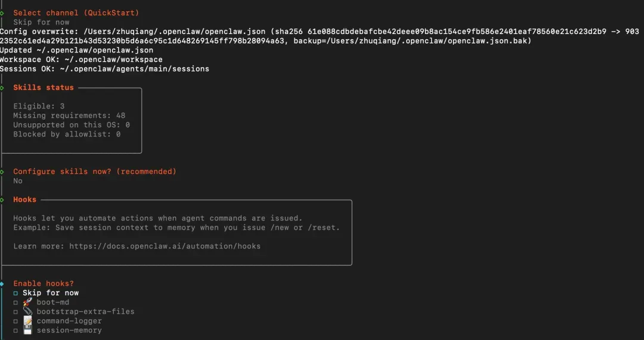This screenshot has height=340, width=644.
Task: Select the session-memory checkbox
Action: 16,330
